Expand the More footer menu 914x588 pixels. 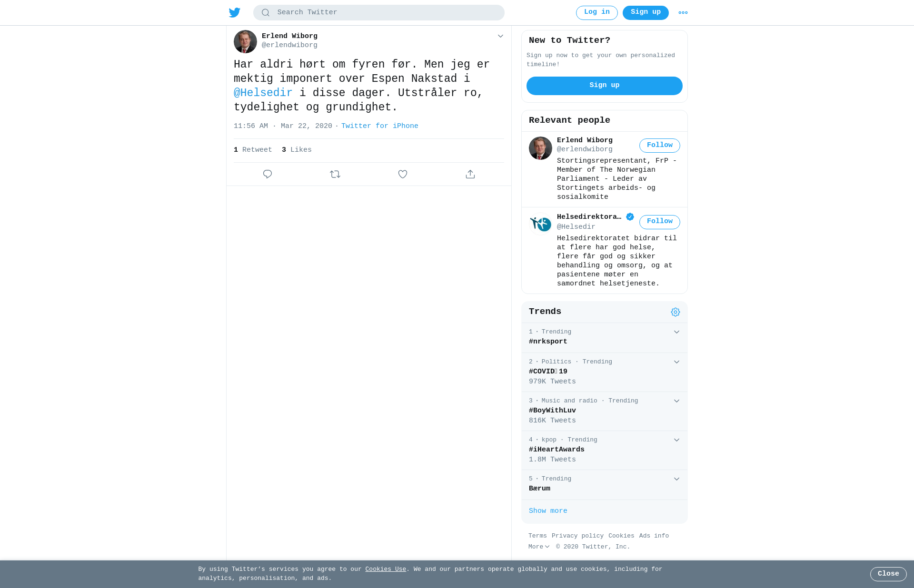click(x=539, y=547)
